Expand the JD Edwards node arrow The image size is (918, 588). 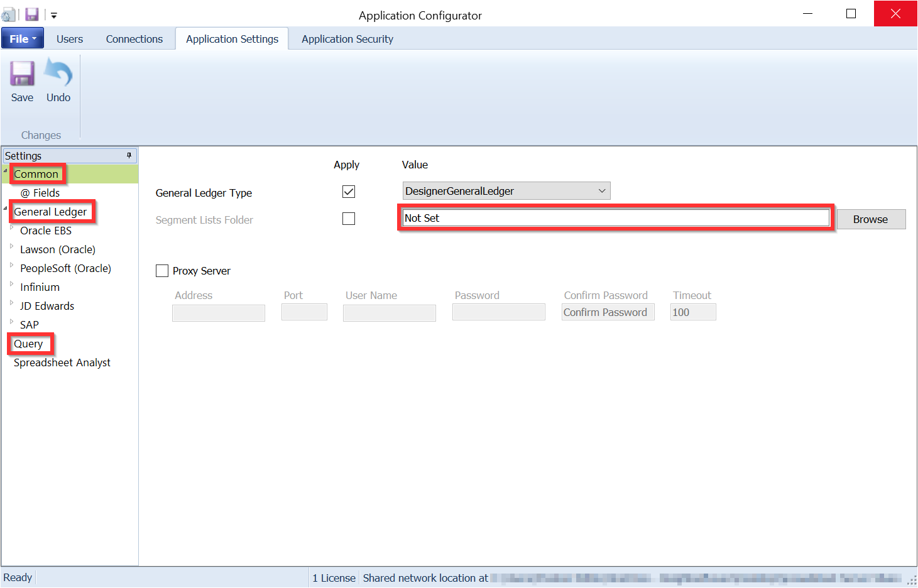point(12,303)
